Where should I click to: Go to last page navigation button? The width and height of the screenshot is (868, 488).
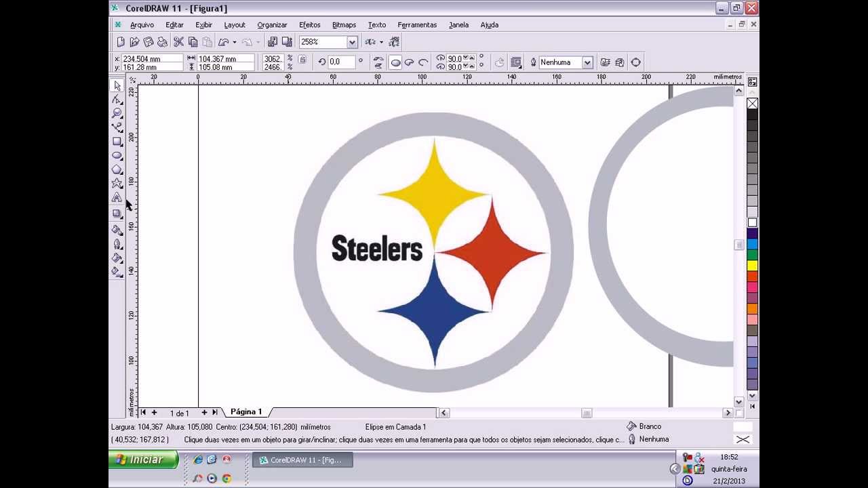tap(215, 412)
